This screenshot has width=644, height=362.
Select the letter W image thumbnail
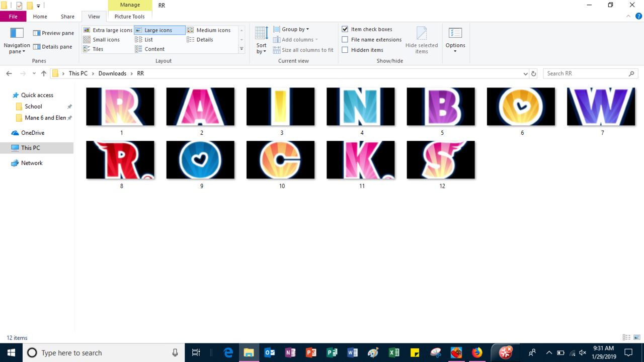[601, 107]
